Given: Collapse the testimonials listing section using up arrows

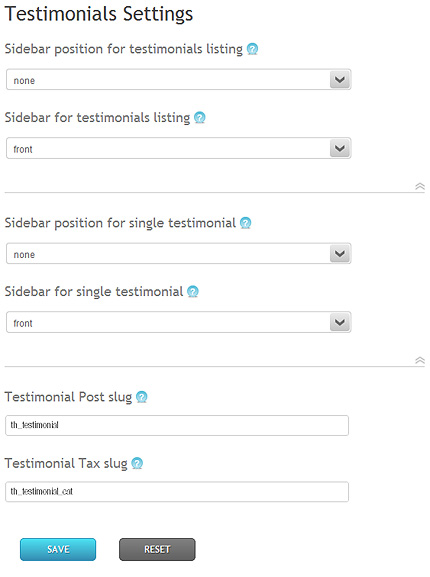Looking at the screenshot, I should pyautogui.click(x=420, y=186).
